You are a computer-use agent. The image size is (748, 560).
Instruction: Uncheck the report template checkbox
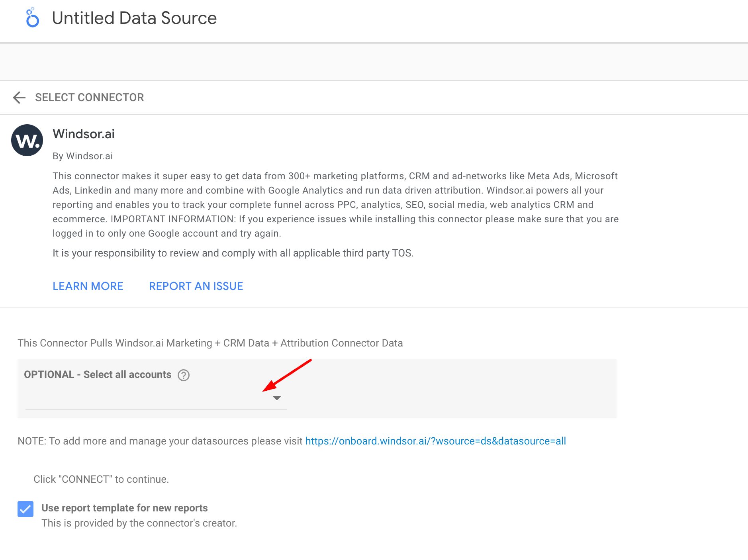[x=25, y=509]
